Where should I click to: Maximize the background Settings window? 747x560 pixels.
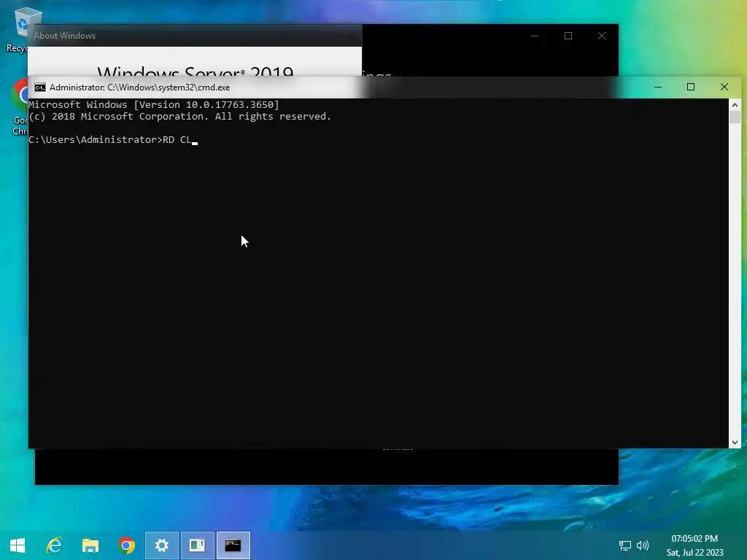point(568,36)
